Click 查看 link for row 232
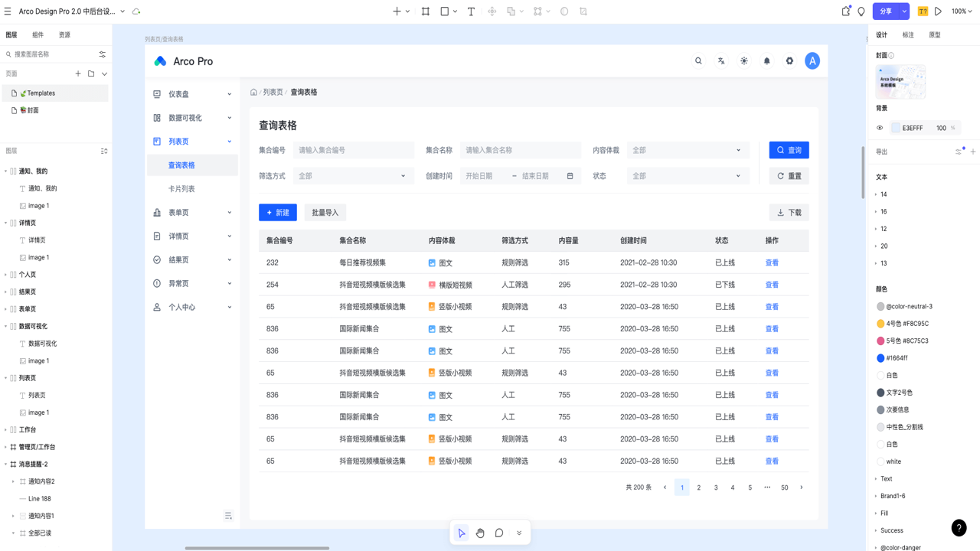This screenshot has width=980, height=551. 772,262
